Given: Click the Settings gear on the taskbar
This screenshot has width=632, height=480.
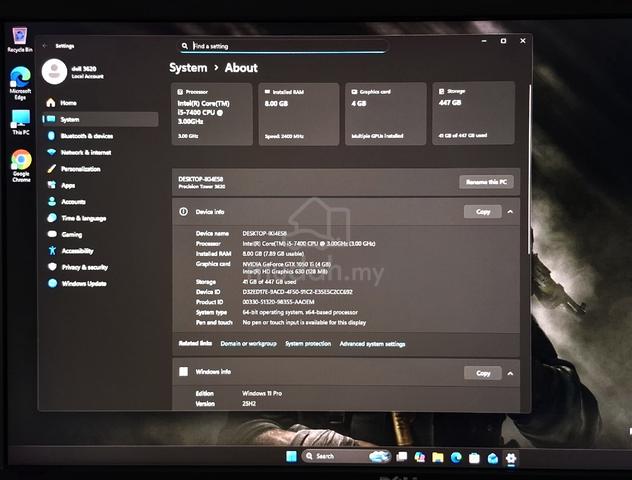Looking at the screenshot, I should click(x=511, y=458).
